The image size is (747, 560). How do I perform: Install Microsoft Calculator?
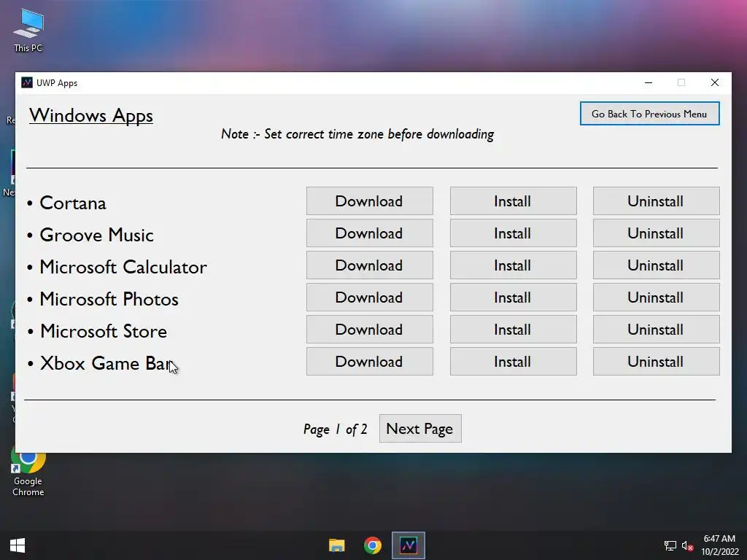point(513,265)
